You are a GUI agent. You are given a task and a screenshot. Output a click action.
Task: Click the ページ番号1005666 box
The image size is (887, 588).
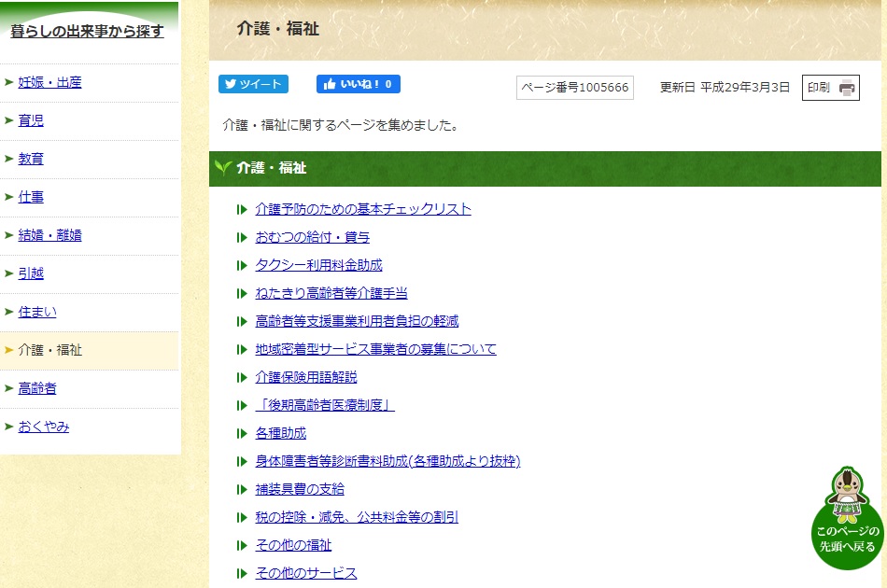click(x=575, y=88)
